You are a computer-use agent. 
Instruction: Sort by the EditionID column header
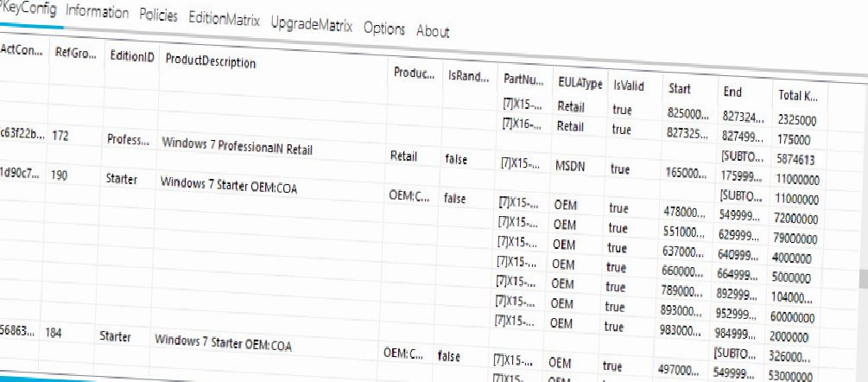(x=132, y=56)
